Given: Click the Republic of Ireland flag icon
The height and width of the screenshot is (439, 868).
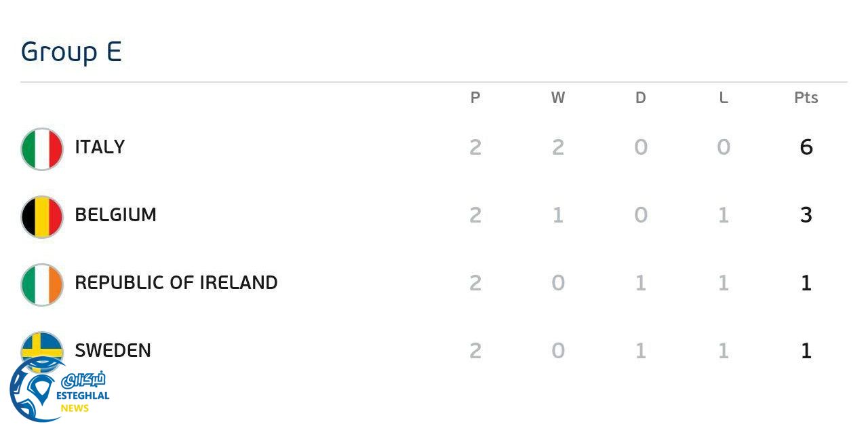Looking at the screenshot, I should pos(42,285).
